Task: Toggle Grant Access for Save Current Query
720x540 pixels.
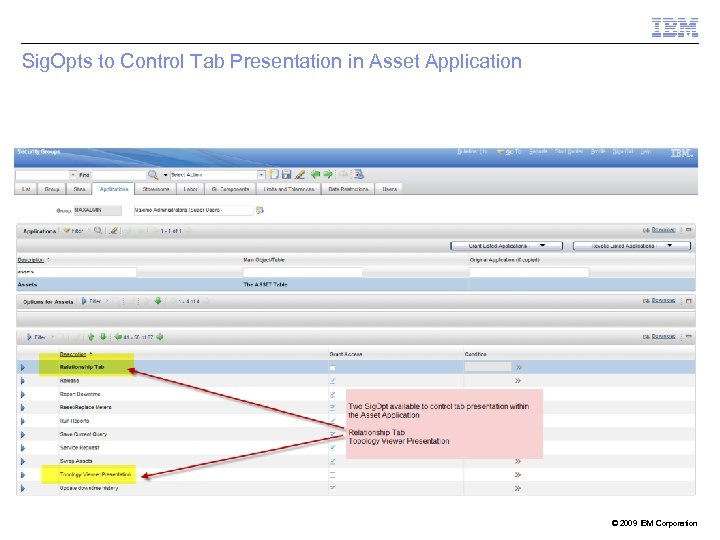Action: coord(332,434)
